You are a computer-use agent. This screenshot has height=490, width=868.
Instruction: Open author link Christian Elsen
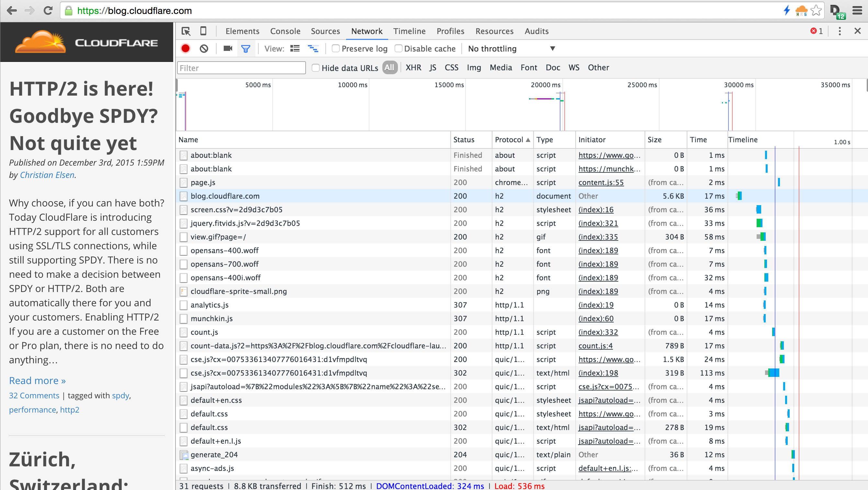pyautogui.click(x=47, y=175)
